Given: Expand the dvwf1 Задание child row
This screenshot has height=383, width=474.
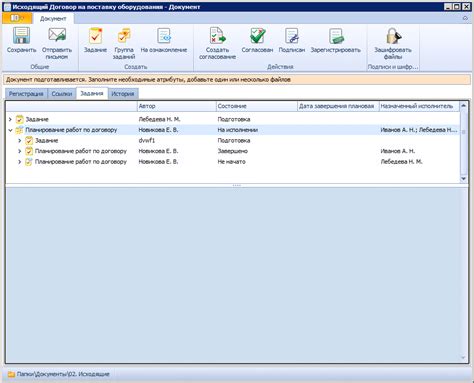Looking at the screenshot, I should pos(20,141).
